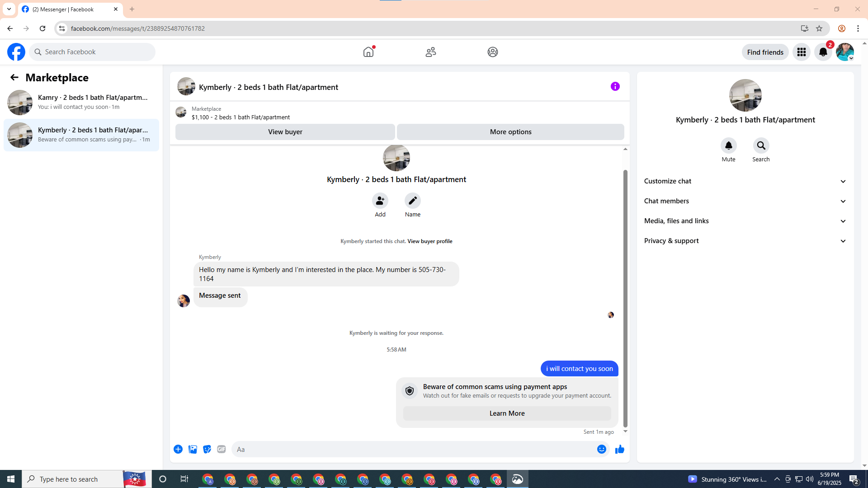Open the conversation information icon
868x488 pixels.
[x=615, y=86]
